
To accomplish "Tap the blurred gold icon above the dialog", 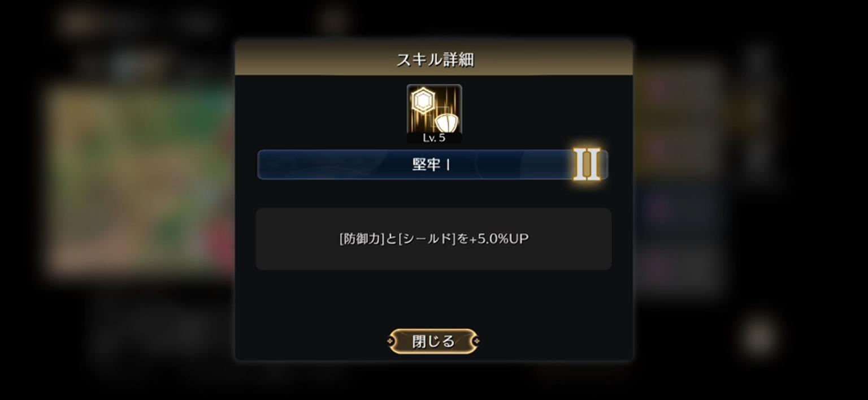I will click(x=333, y=21).
